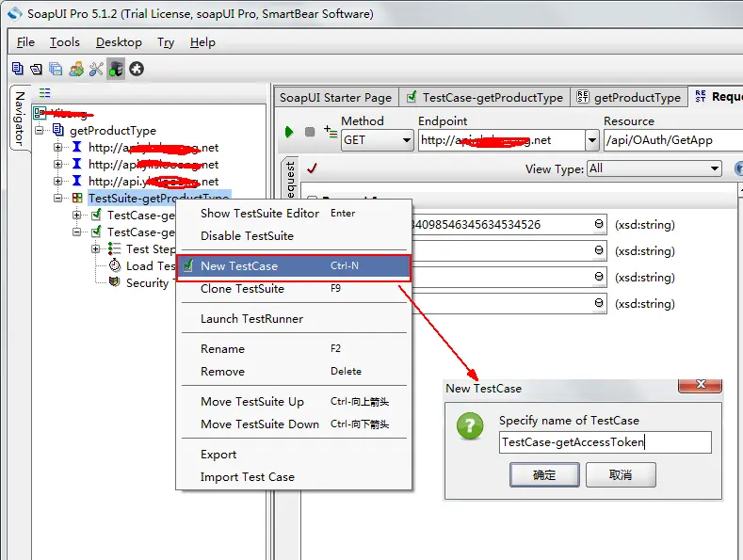
Task: Collapse the second TestCase-ge node
Action: tap(77, 232)
